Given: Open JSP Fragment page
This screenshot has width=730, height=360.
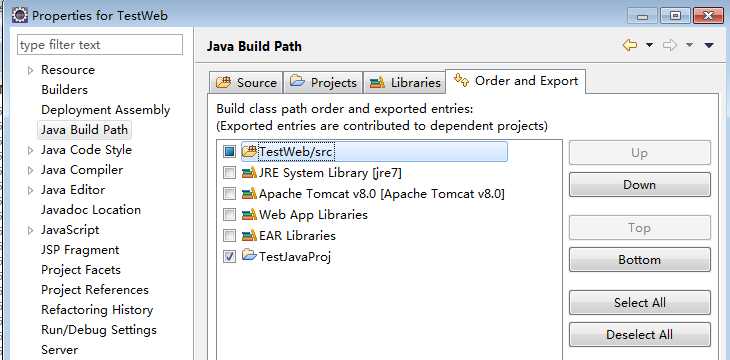Looking at the screenshot, I should 80,250.
